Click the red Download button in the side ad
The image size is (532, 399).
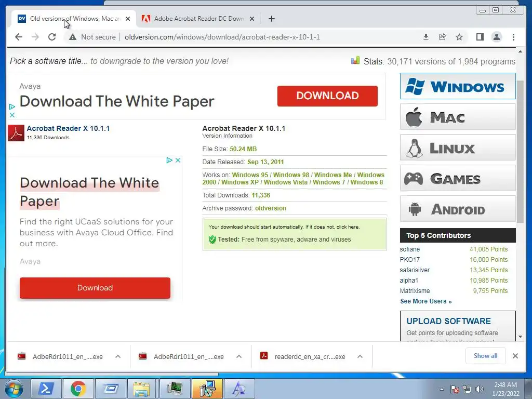pos(95,288)
